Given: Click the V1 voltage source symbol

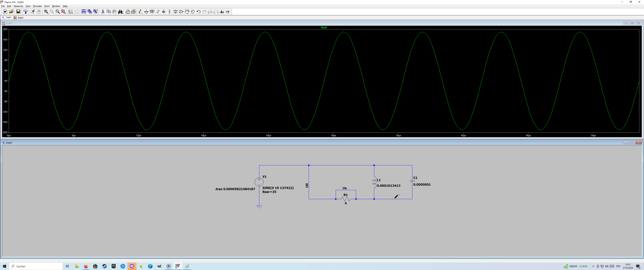Looking at the screenshot, I should coord(259,182).
